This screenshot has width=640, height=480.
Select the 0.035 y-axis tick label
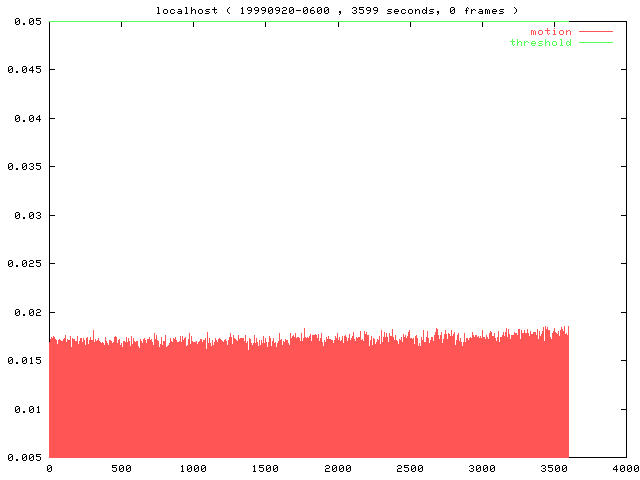pos(20,167)
